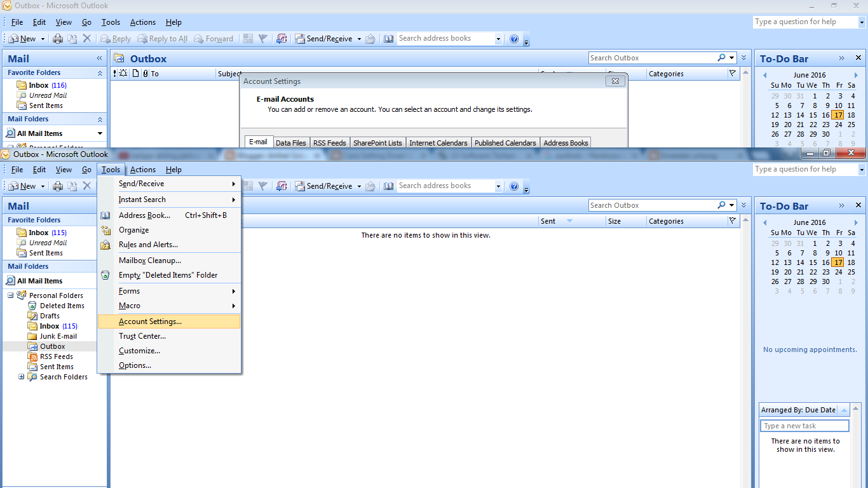This screenshot has height=488, width=868.
Task: Choose Options... in Tools menu
Action: pyautogui.click(x=169, y=365)
